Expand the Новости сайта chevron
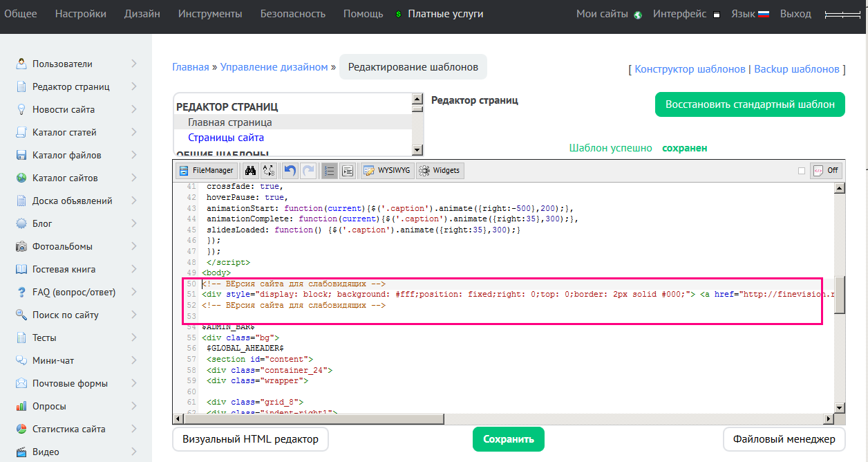Screen dimensions: 868x462 click(x=133, y=109)
